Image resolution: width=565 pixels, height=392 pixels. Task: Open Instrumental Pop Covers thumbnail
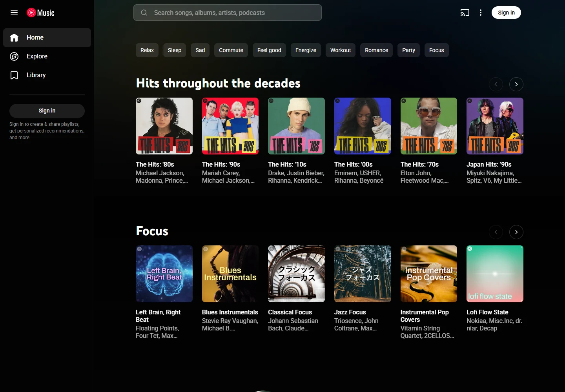click(x=429, y=274)
